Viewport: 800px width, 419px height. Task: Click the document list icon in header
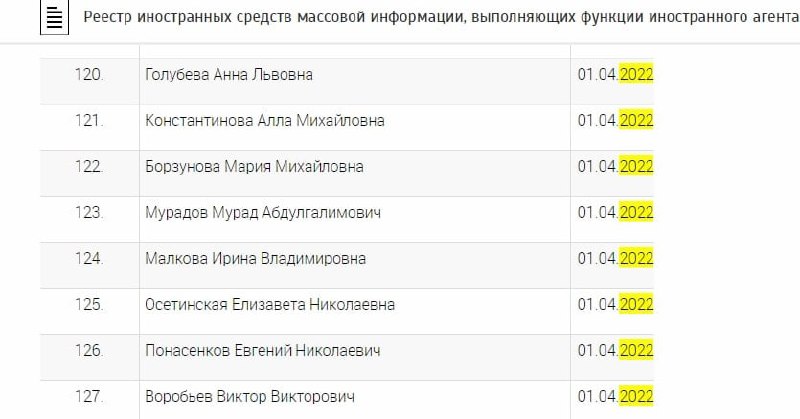(57, 19)
